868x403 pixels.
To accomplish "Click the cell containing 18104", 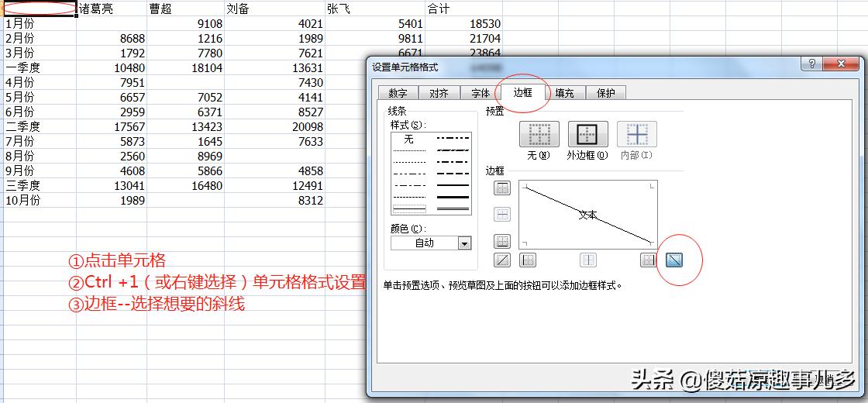I will 185,68.
